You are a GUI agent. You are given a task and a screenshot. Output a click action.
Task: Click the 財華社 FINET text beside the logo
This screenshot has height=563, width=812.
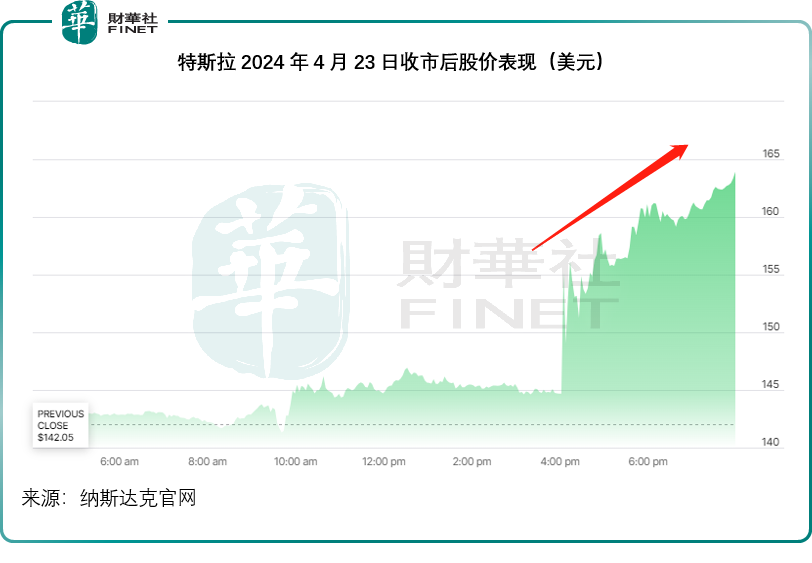coord(132,23)
